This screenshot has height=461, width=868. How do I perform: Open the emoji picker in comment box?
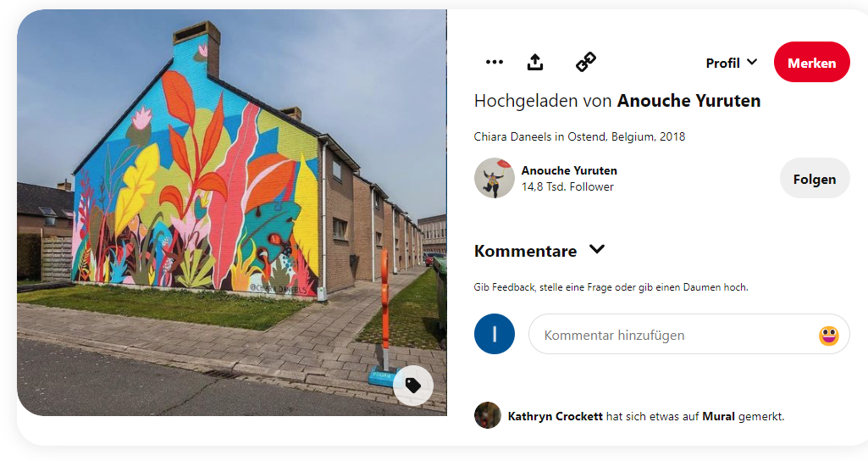coord(829,336)
